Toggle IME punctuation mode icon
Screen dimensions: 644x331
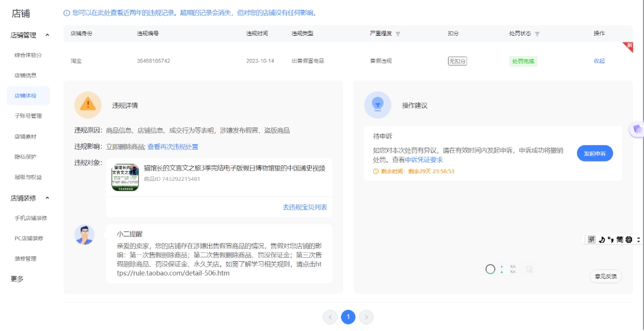coord(611,240)
